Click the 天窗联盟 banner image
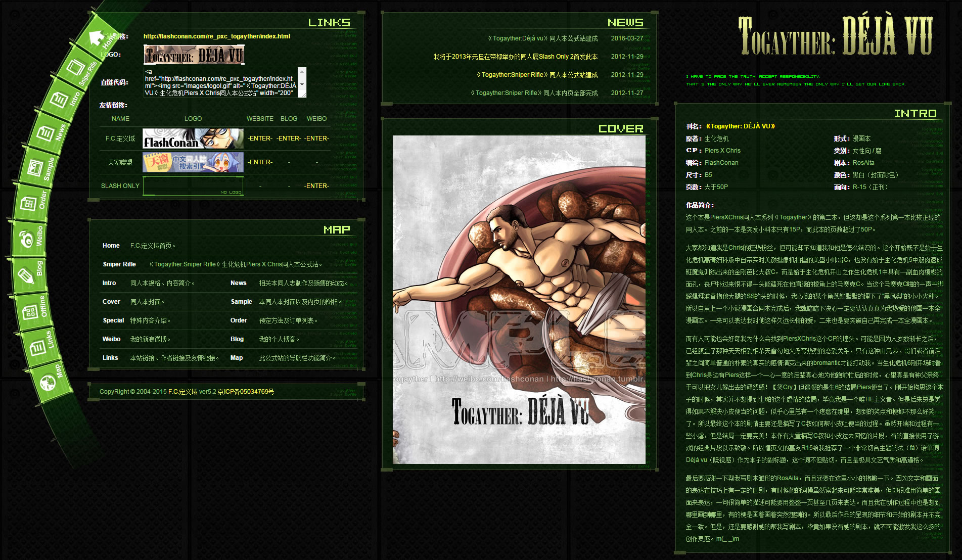 [193, 162]
